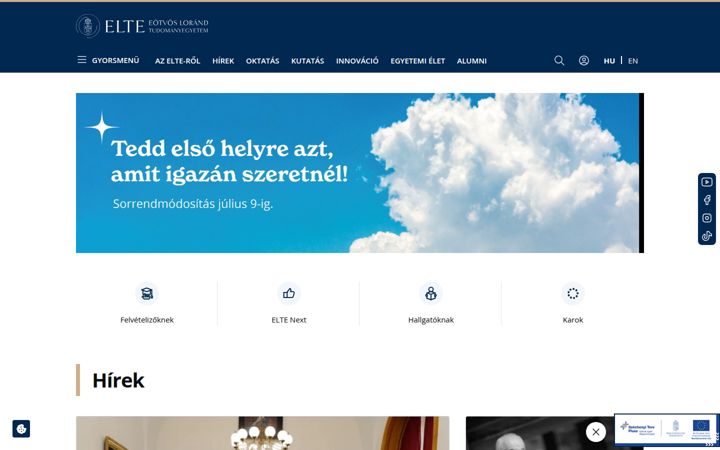Select the Innováció menu item
The image size is (720, 450).
[357, 61]
